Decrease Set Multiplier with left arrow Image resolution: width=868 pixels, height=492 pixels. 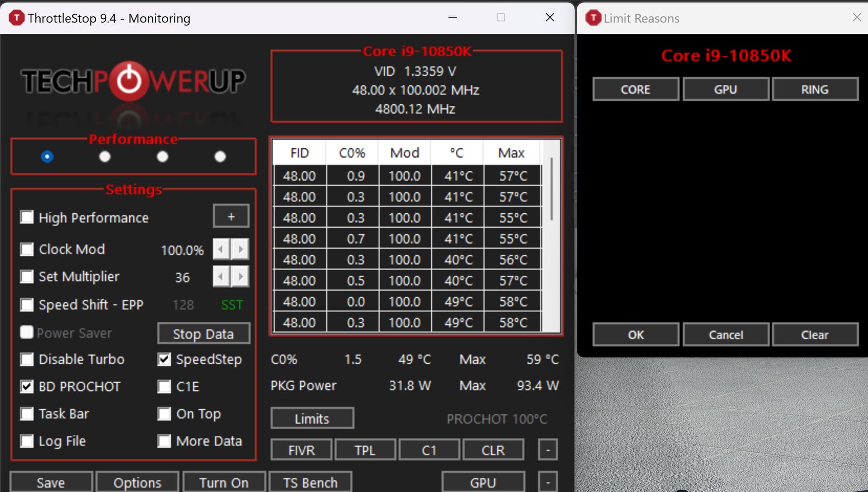tap(221, 276)
